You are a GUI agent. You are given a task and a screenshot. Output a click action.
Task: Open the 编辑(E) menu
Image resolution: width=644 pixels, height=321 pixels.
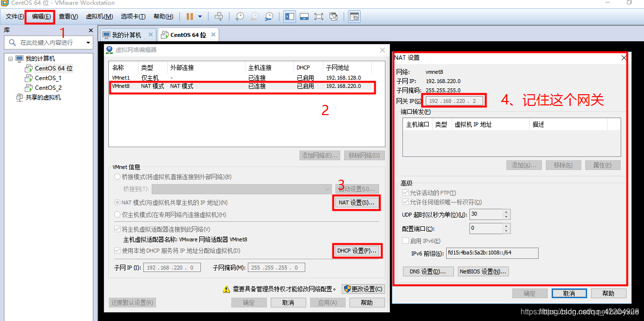[x=41, y=17]
